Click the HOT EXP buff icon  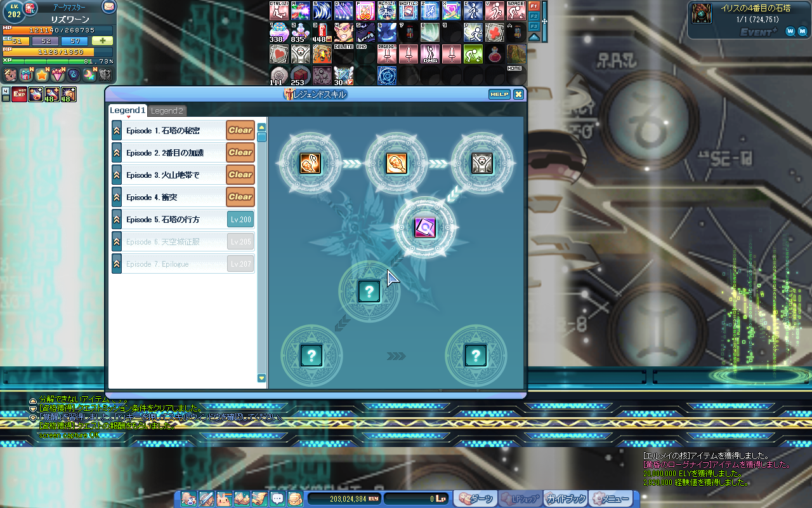(x=18, y=95)
